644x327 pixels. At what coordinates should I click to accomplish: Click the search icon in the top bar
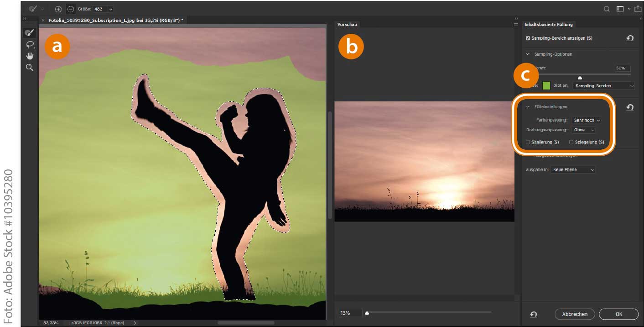[607, 9]
